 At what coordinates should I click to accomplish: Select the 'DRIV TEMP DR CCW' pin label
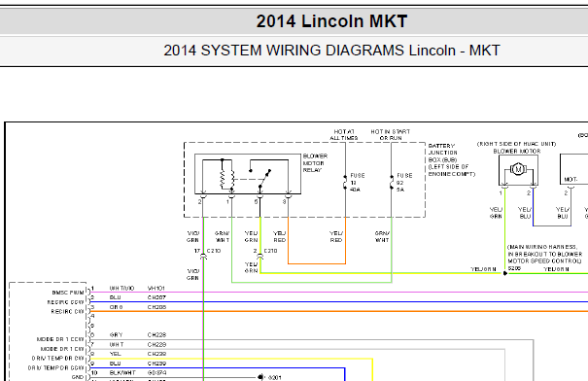click(55, 367)
